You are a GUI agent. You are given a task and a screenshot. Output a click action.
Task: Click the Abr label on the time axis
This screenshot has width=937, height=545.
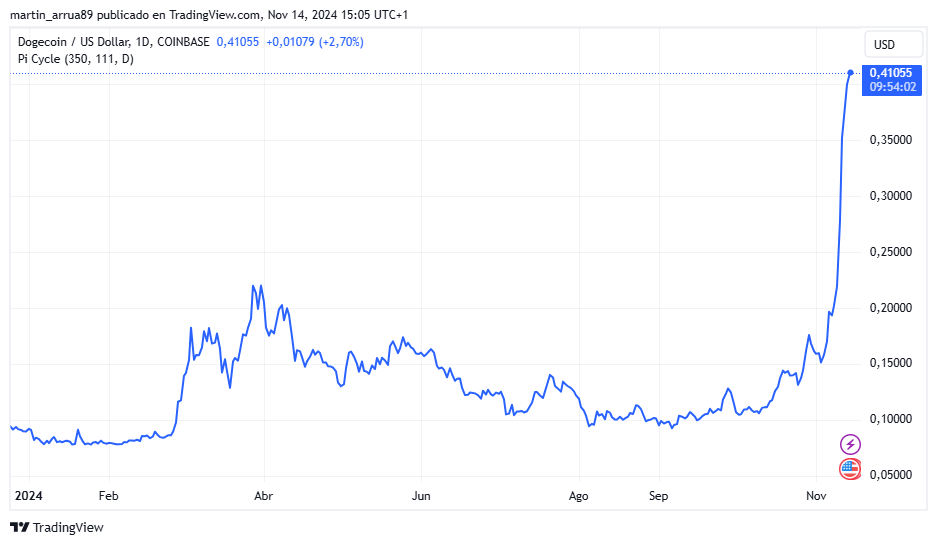[264, 496]
